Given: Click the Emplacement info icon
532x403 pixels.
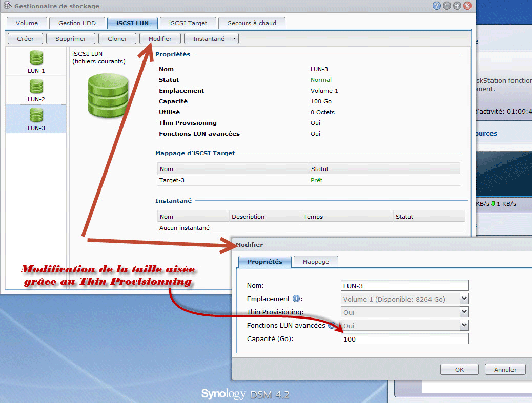Looking at the screenshot, I should point(296,299).
